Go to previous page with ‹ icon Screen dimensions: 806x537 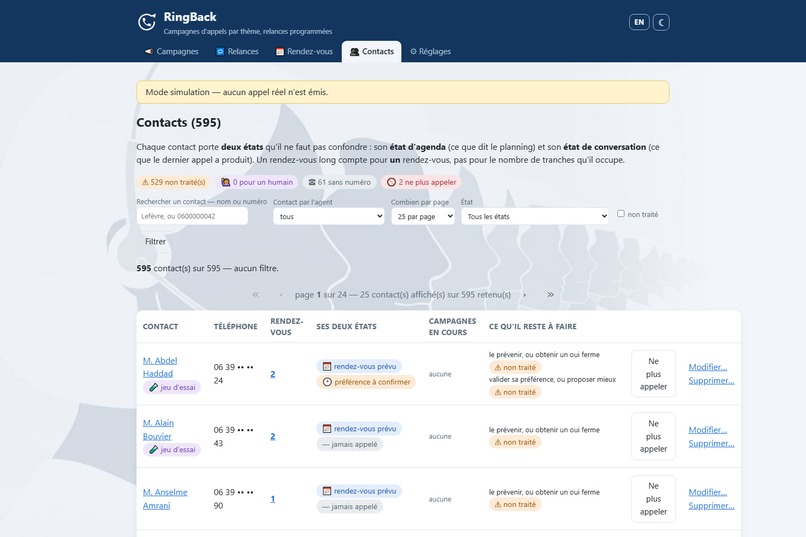point(281,294)
